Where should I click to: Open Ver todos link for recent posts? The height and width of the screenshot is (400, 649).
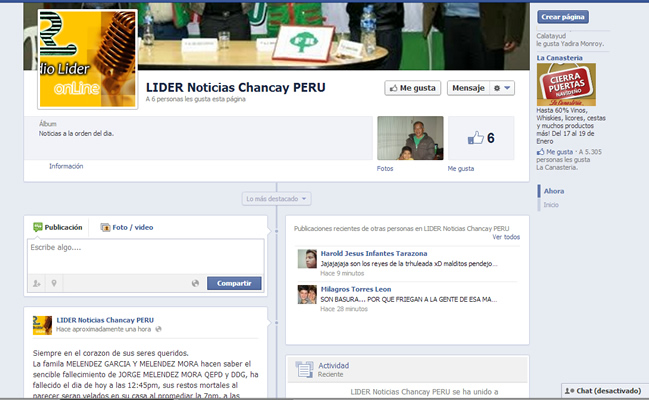(x=506, y=237)
